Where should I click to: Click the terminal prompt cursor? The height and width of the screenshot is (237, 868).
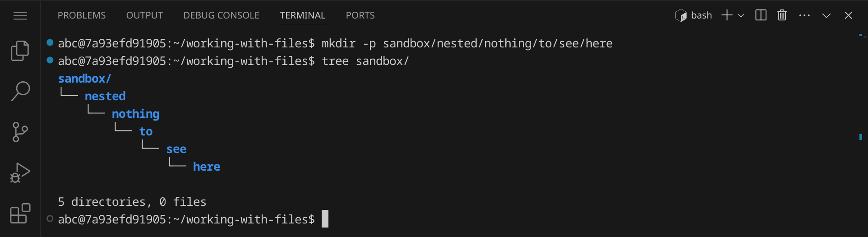coord(325,219)
